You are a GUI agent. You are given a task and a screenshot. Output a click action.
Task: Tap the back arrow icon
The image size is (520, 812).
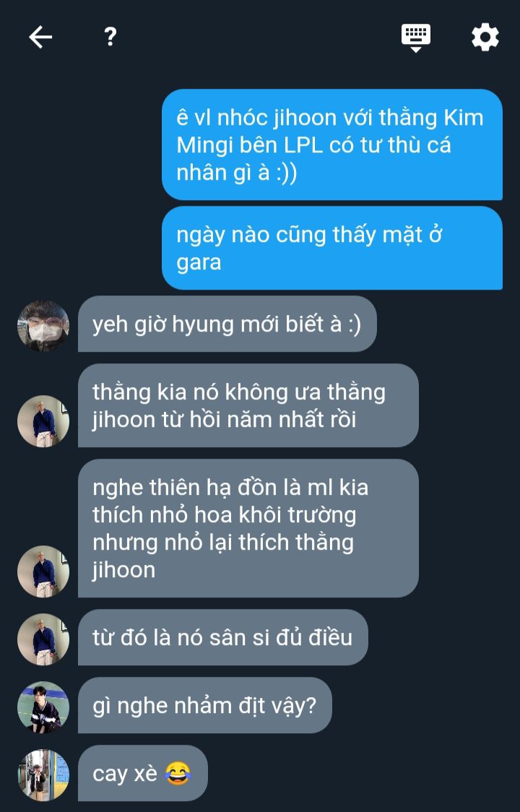click(40, 38)
